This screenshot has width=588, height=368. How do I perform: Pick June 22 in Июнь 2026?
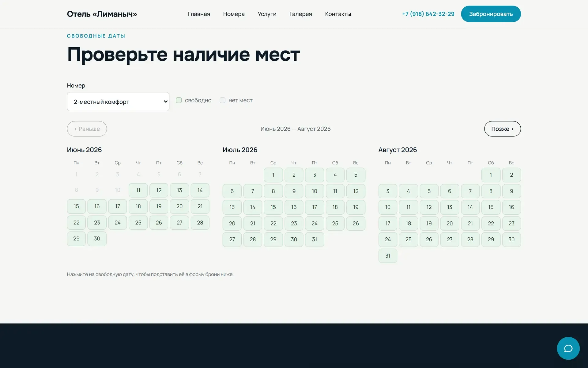pos(76,223)
